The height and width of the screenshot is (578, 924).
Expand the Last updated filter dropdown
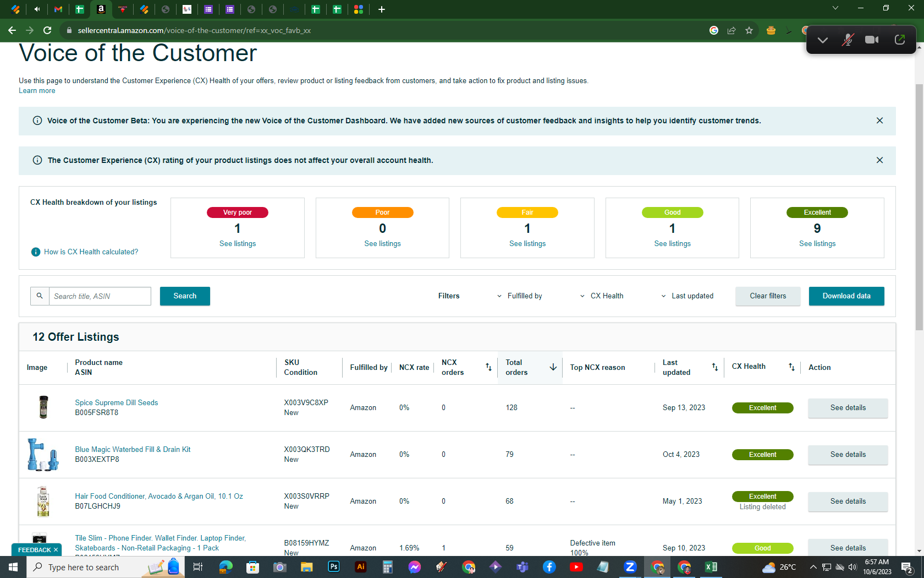coord(687,296)
